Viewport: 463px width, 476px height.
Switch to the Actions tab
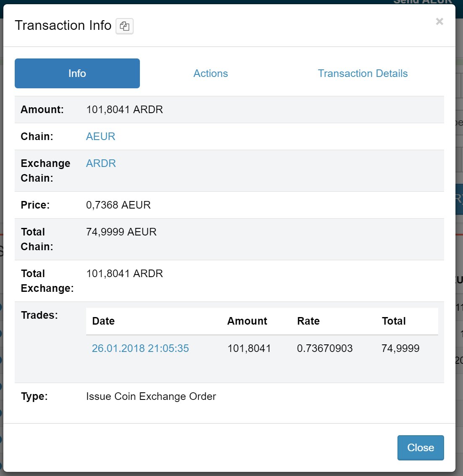[210, 74]
